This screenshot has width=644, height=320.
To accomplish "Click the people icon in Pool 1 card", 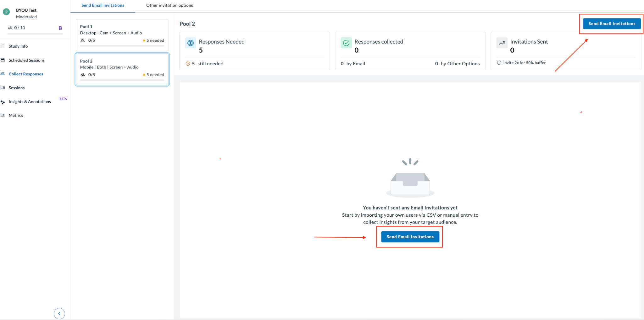I will 83,41.
